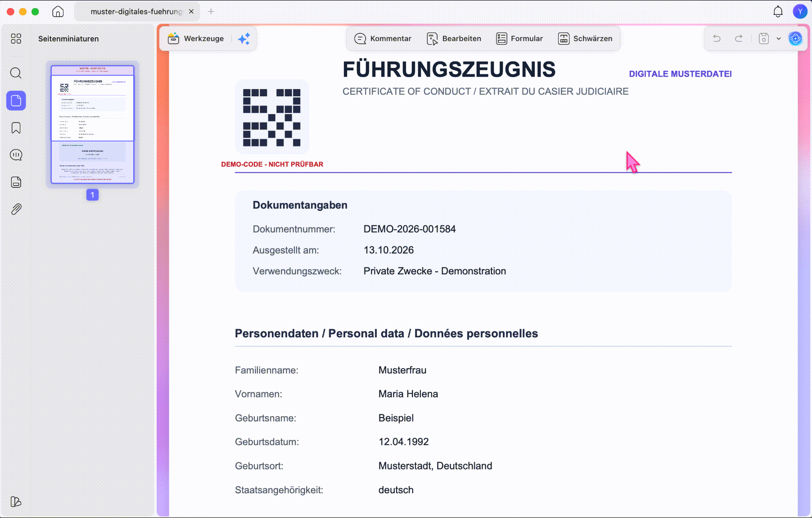Screen dimensions: 812x518
Task: Open the Werkzeuge tools menu
Action: (x=196, y=39)
